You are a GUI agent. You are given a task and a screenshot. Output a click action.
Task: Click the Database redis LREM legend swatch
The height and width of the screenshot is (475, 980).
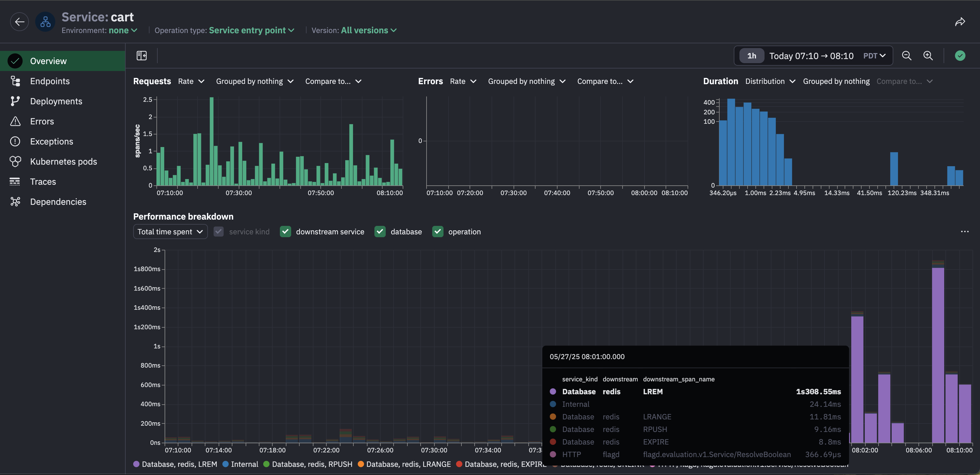tap(136, 464)
